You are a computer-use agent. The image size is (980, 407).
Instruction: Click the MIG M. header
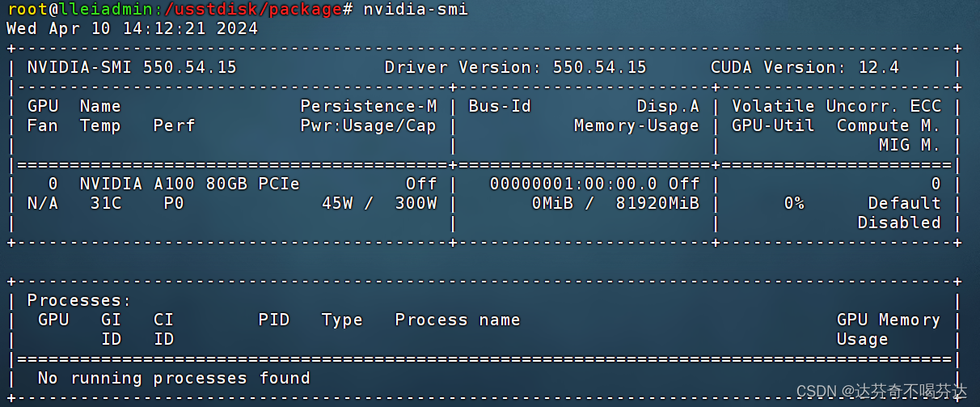tap(910, 145)
